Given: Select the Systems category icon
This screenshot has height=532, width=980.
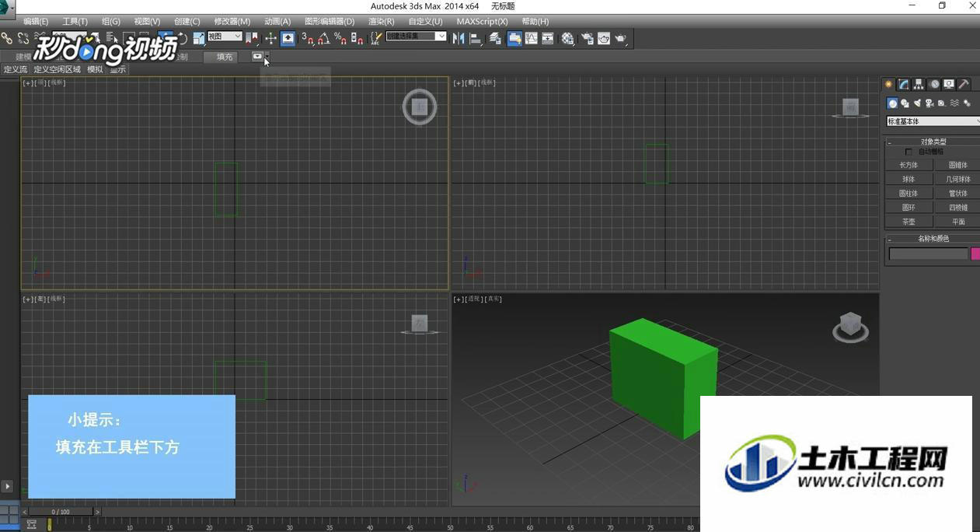Looking at the screenshot, I should point(967,103).
